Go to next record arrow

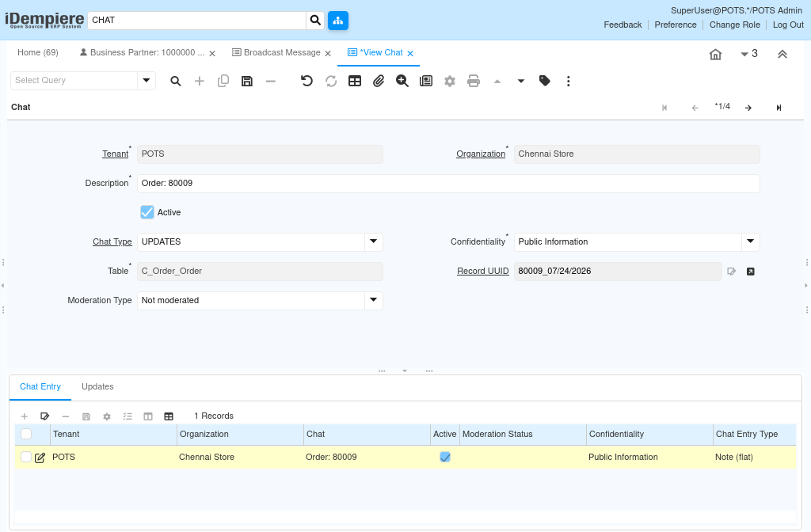click(748, 108)
